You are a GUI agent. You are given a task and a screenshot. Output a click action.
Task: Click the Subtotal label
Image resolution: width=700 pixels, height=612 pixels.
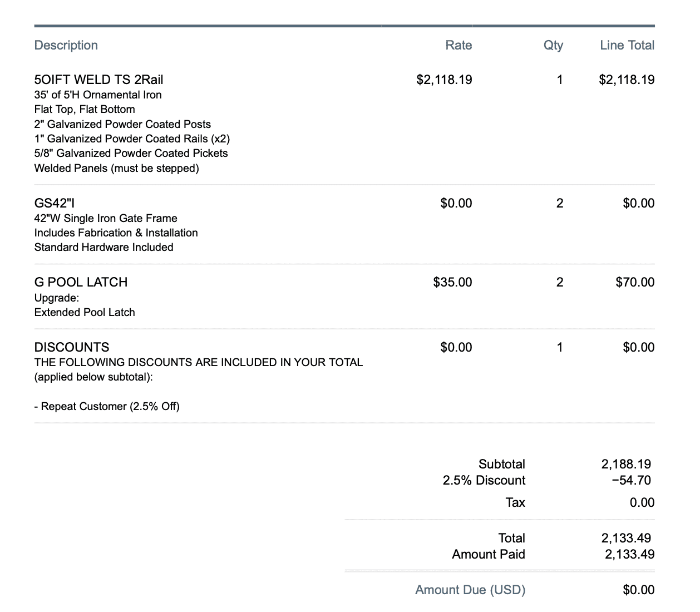[x=501, y=464]
